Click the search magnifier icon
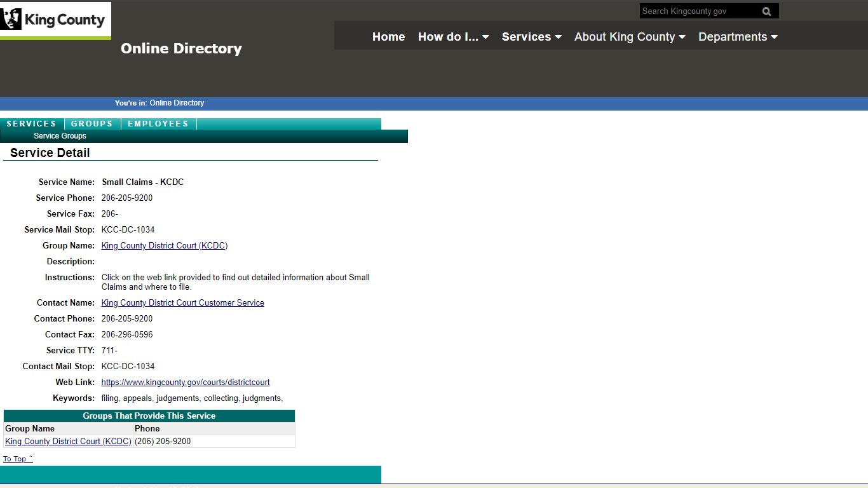The image size is (868, 488). pos(766,11)
